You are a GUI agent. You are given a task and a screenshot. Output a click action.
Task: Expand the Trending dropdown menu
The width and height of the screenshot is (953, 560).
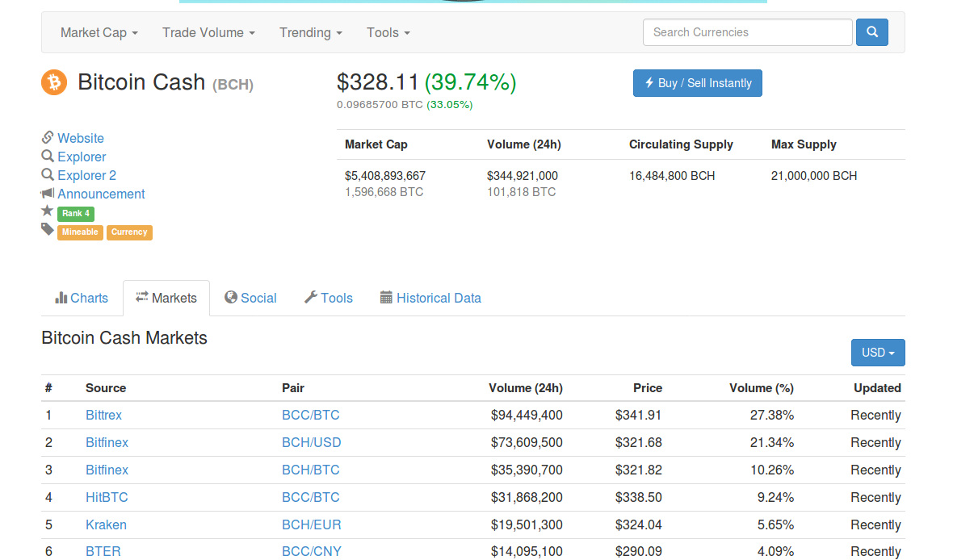pos(311,33)
